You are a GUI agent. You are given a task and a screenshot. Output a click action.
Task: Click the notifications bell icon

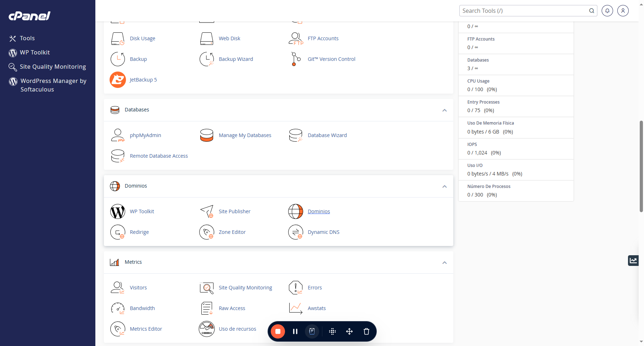coord(607,11)
